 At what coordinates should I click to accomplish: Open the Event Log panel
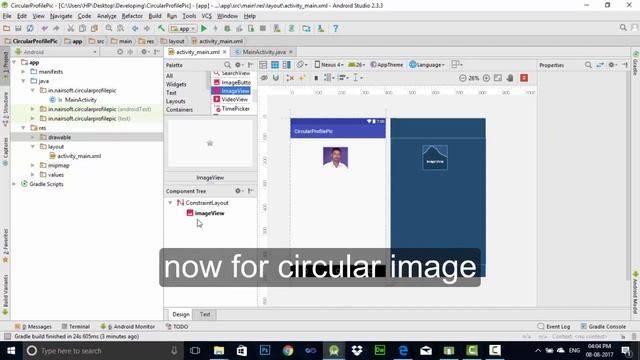(554, 327)
